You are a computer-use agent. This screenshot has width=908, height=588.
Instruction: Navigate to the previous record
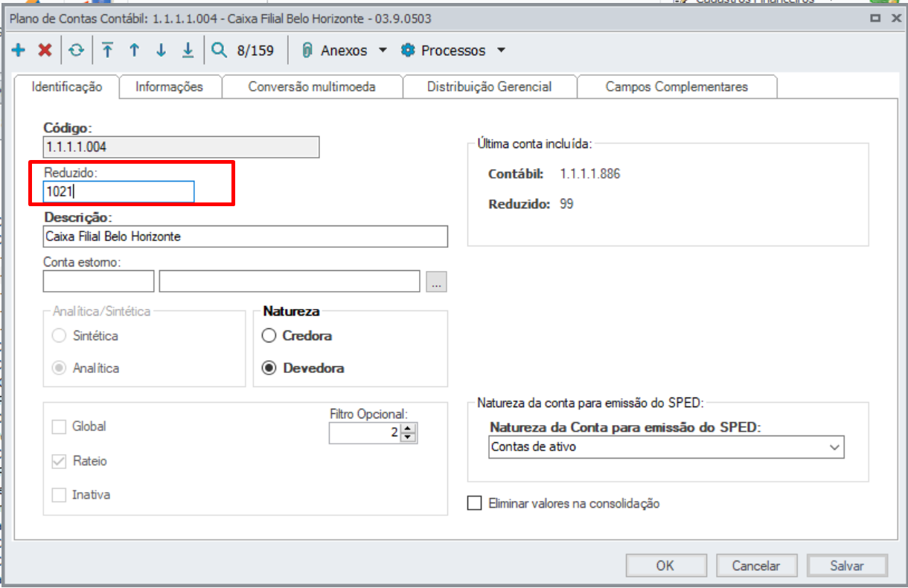[x=134, y=50]
